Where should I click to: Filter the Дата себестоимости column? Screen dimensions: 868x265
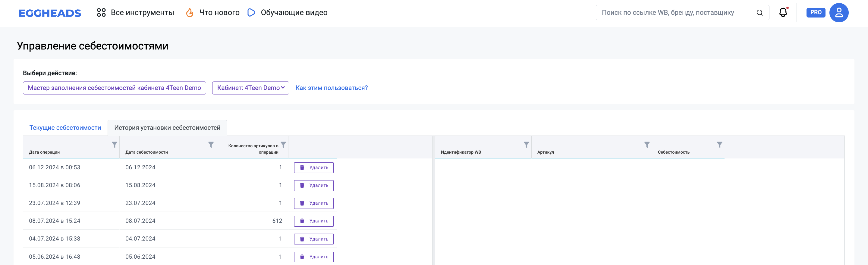[x=211, y=145]
